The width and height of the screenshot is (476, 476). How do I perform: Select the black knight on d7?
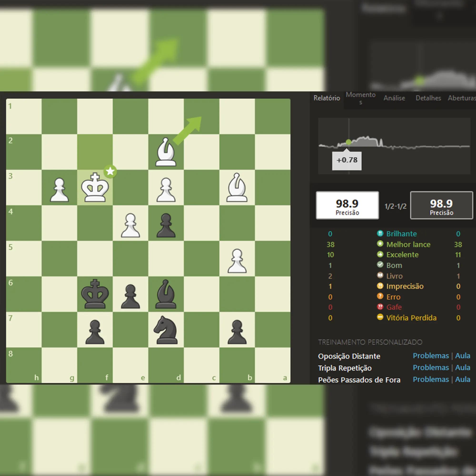[165, 330]
